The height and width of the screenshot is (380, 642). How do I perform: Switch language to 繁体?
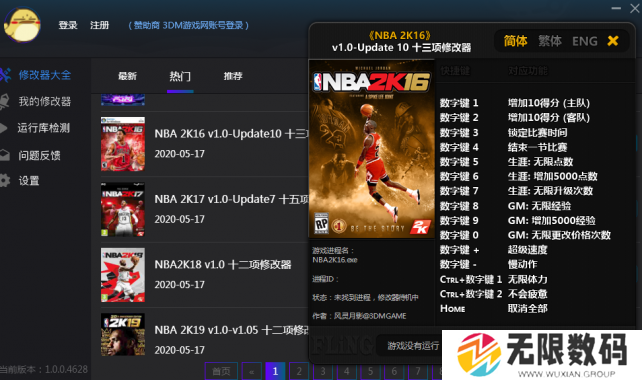(550, 41)
